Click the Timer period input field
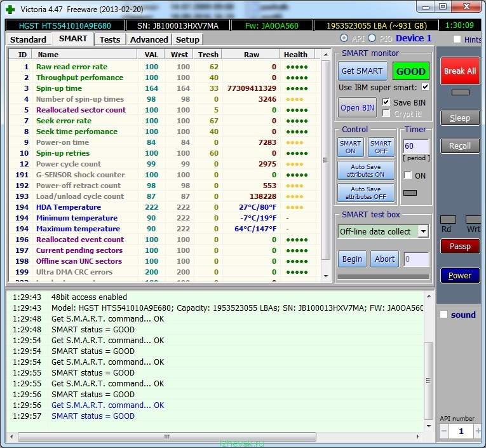Image resolution: width=486 pixels, height=448 pixels. (416, 147)
